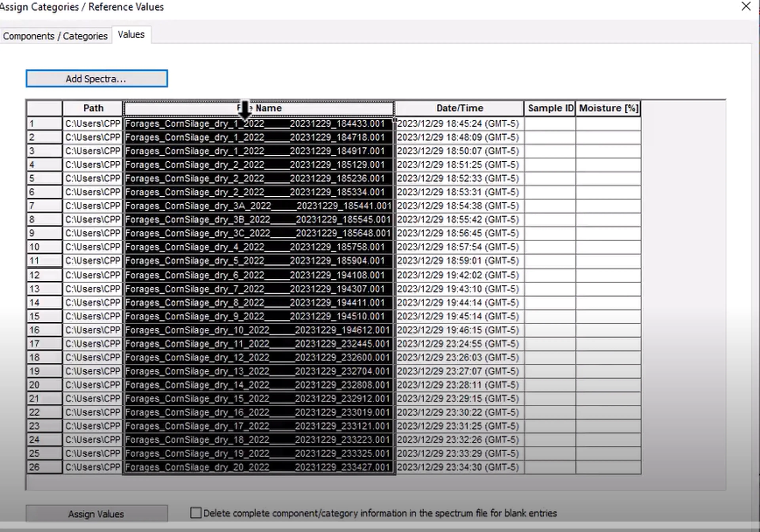Select file Forages_CornSilage_dry_7_2022

pyautogui.click(x=259, y=289)
